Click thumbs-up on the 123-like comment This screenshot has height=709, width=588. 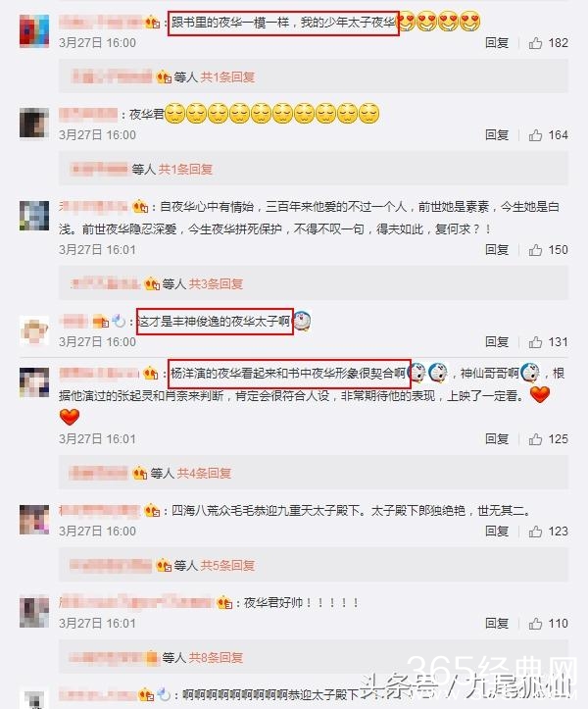(536, 532)
